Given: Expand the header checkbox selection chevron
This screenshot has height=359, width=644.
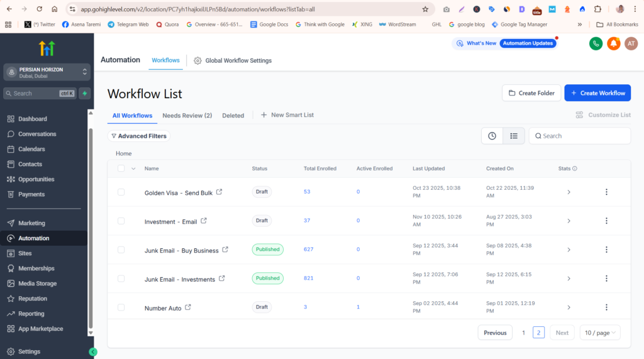Looking at the screenshot, I should click(x=133, y=168).
